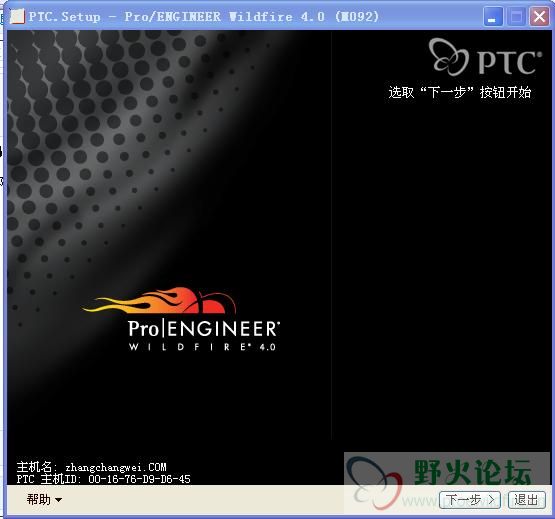
Task: Click the 退出 (Exit) button
Action: [x=526, y=500]
